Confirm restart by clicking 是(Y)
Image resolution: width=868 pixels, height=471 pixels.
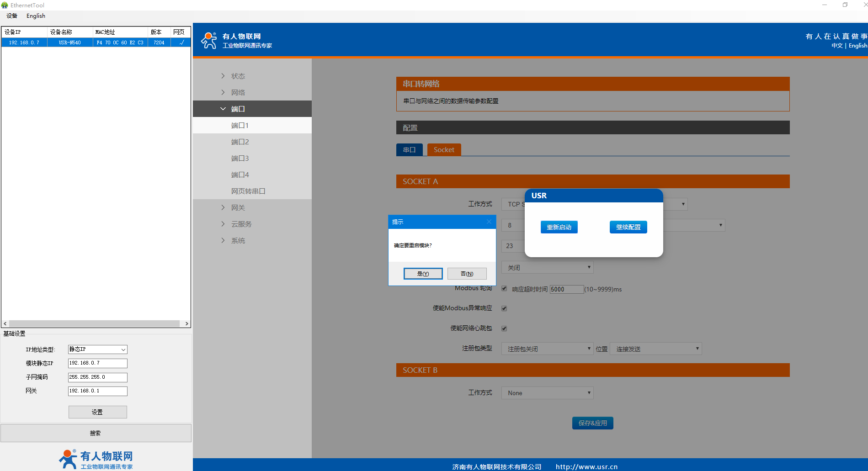click(x=423, y=274)
